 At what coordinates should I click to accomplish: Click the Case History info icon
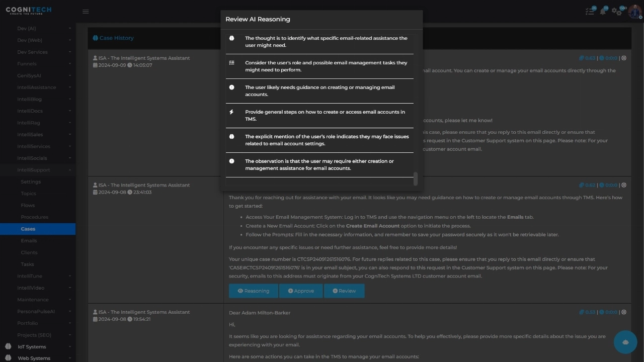point(95,38)
